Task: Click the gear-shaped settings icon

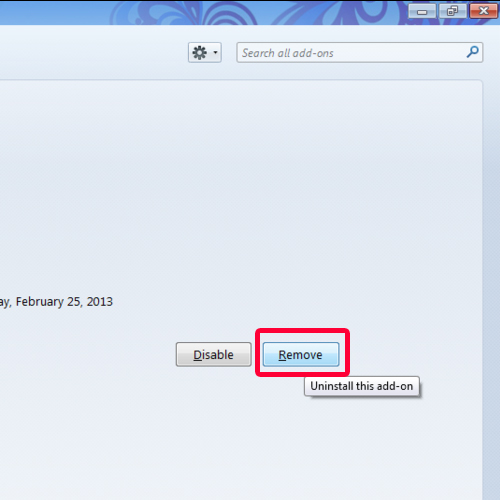Action: 200,53
